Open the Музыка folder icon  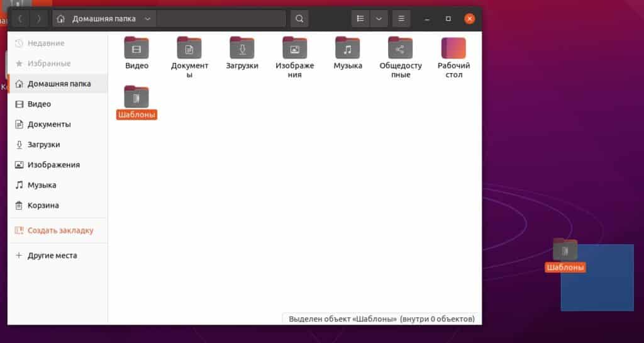[x=348, y=48]
